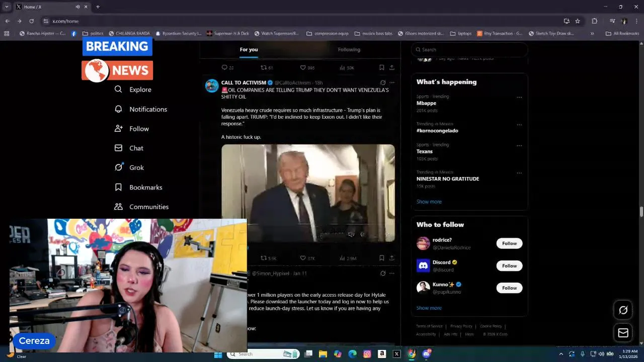Mute the video in the post
The width and height of the screenshot is (644, 362).
[351, 234]
